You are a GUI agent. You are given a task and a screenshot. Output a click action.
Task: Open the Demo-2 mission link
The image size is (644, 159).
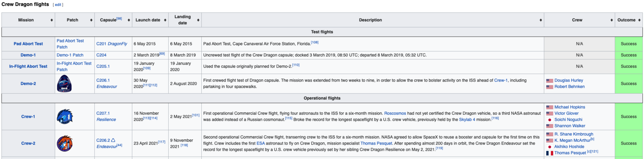click(28, 84)
